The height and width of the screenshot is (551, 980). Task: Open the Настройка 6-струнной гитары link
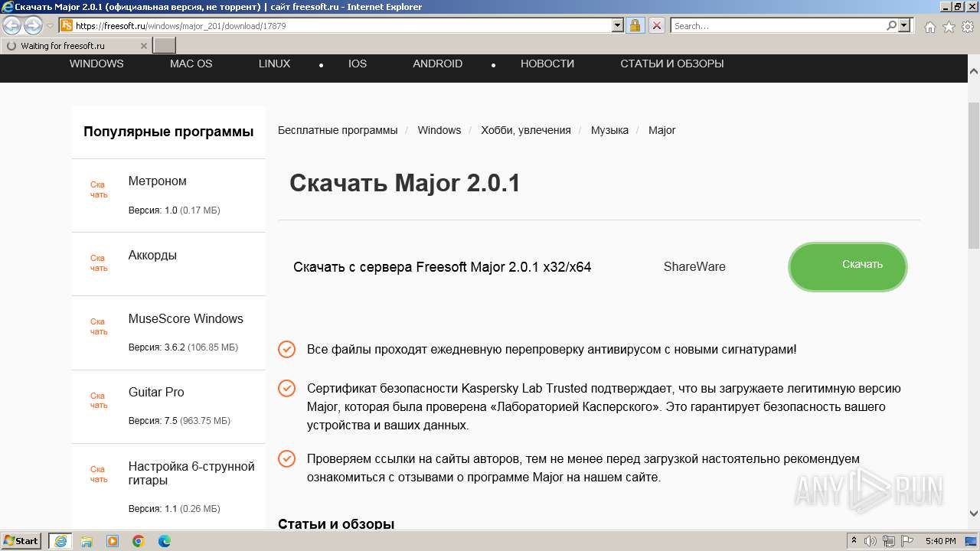191,474
